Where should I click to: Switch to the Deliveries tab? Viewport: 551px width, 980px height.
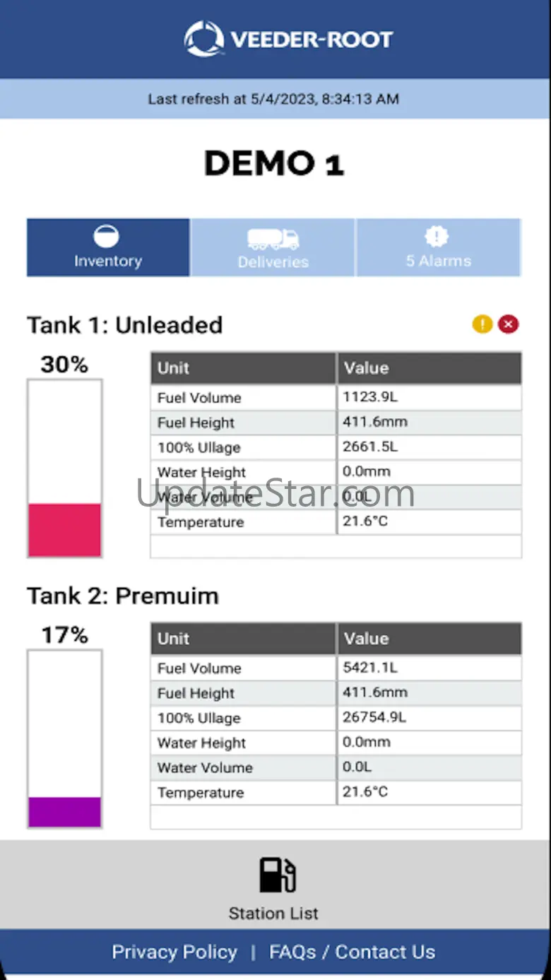click(273, 247)
